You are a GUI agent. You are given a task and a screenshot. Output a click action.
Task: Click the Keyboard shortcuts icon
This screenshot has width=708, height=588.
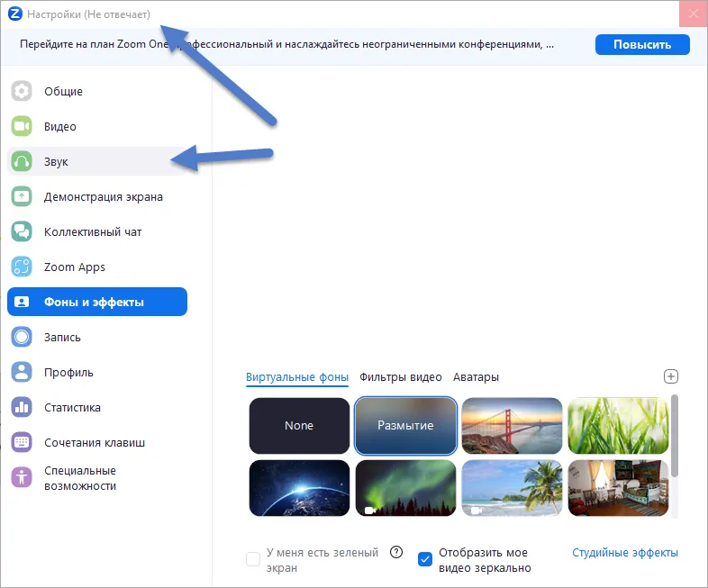(22, 443)
